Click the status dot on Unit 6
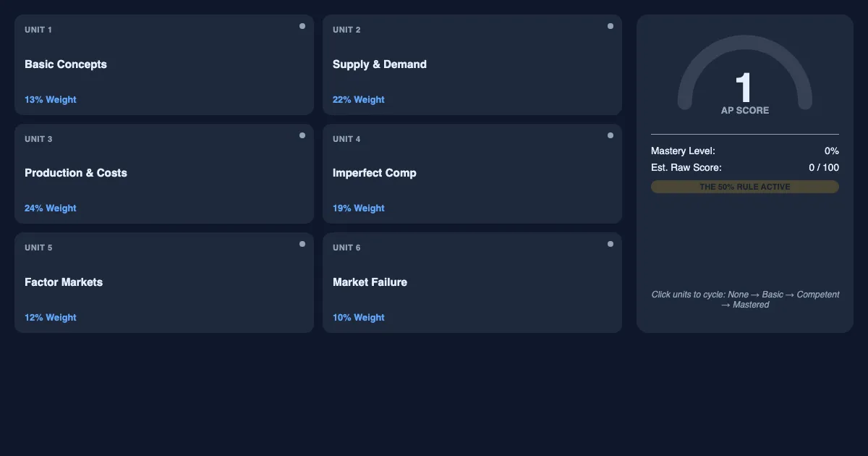Viewport: 868px width, 456px height. pyautogui.click(x=610, y=244)
